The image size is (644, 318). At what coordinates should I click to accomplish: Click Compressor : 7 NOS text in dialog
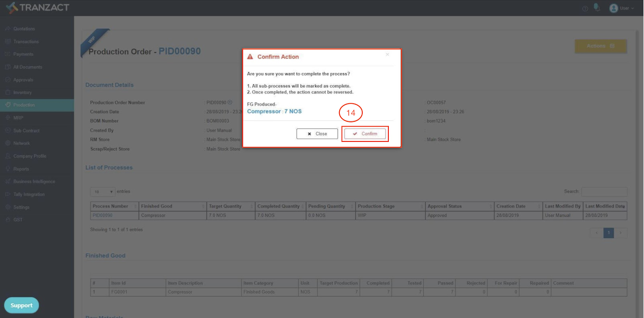[x=274, y=111]
